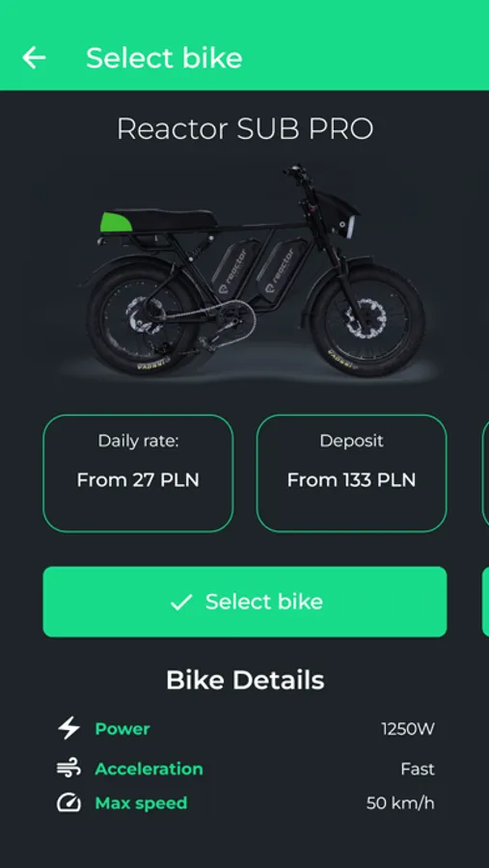Tap the partially visible next card at right edge
This screenshot has height=868, width=489.
pos(486,474)
